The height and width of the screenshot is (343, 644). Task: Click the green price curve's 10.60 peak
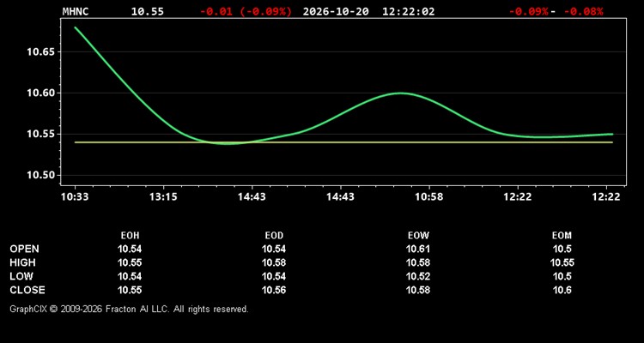[x=401, y=93]
